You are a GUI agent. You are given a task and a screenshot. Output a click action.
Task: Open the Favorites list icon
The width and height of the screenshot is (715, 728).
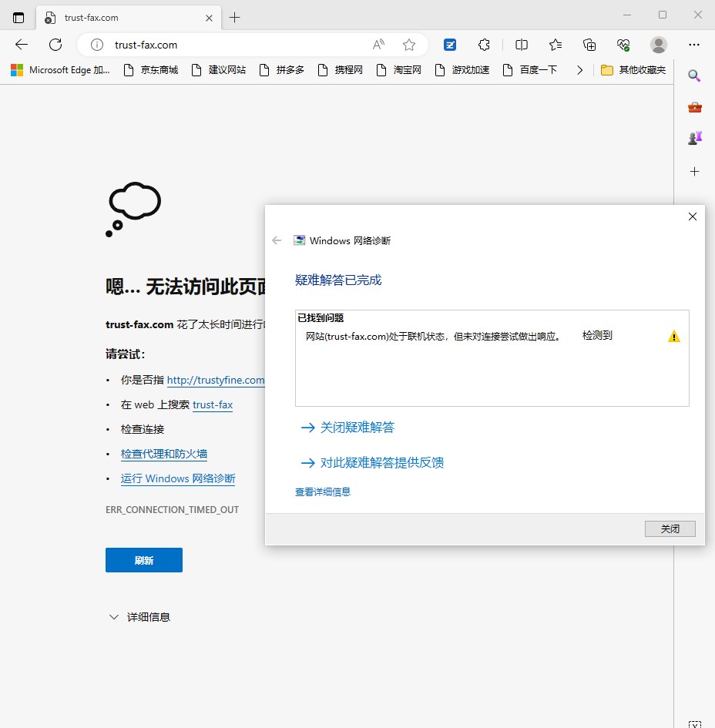[556, 45]
